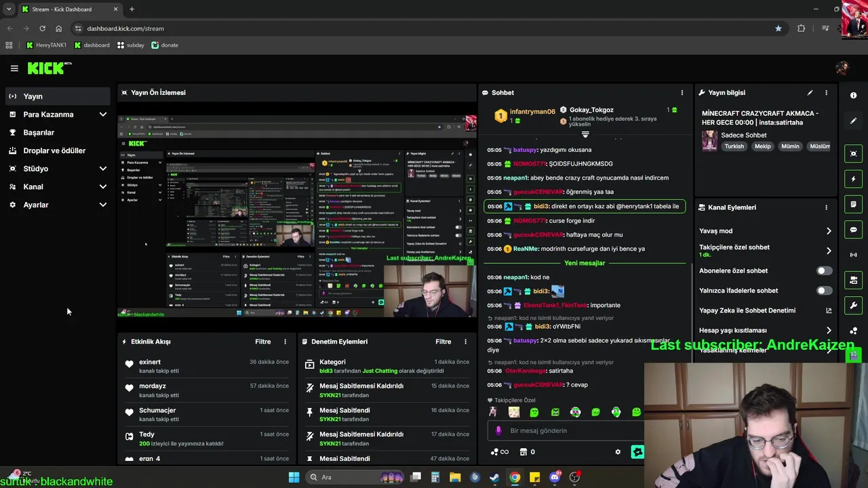Open the dashboard bookmark
868x488 pixels.
[x=92, y=45]
